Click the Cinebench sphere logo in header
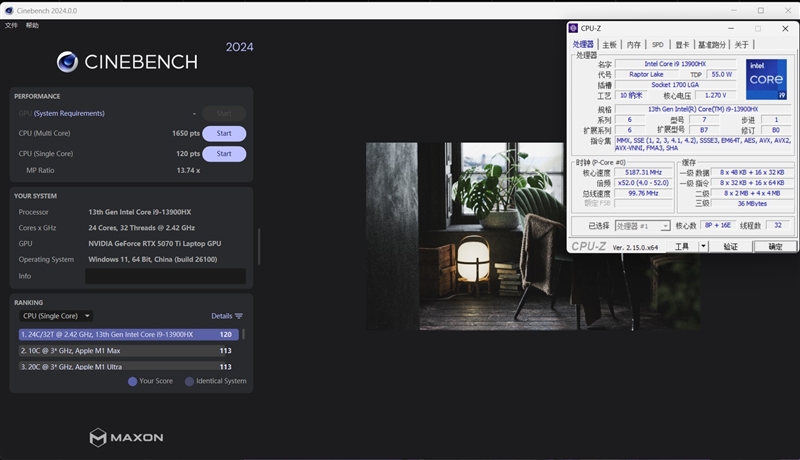This screenshot has height=460, width=800. (67, 62)
